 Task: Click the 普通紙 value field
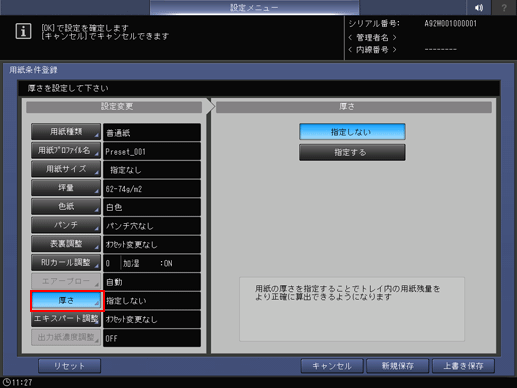click(152, 132)
